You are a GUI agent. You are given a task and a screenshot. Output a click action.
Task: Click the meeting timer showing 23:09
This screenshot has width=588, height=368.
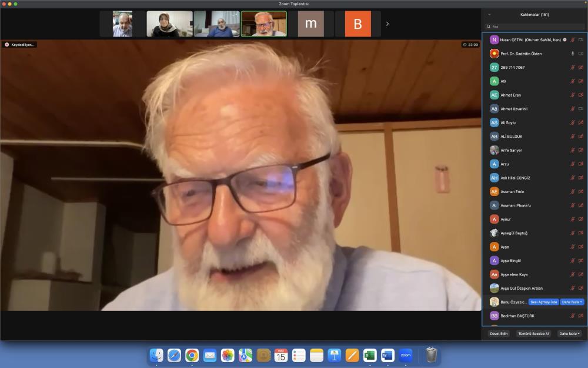point(470,45)
